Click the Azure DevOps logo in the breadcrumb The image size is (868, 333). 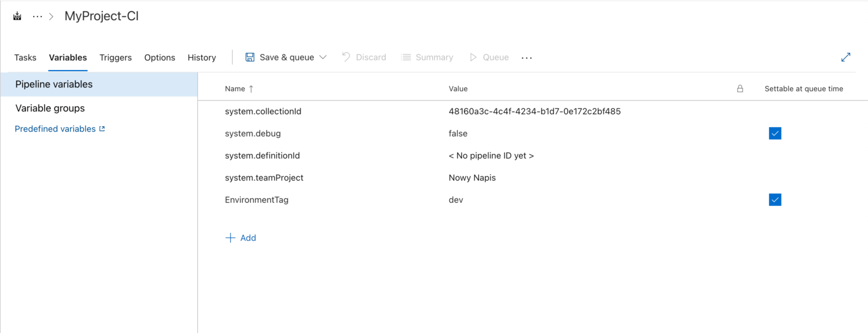16,15
